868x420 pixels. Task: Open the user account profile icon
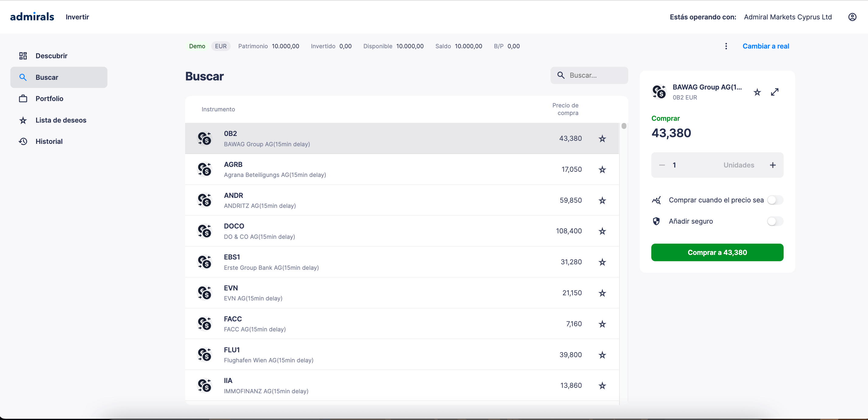coord(852,17)
